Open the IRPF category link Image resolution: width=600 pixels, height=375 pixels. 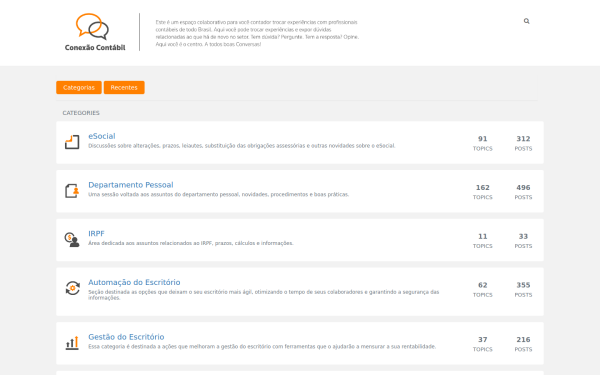coord(96,233)
